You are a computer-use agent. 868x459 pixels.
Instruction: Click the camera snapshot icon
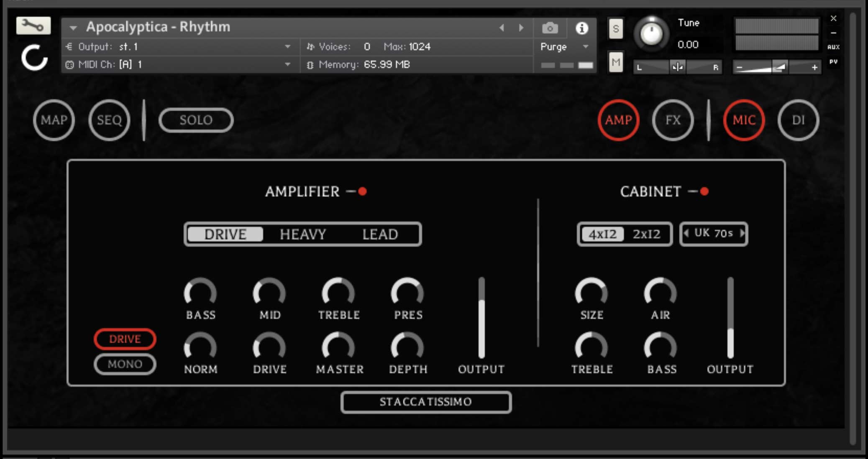pos(550,28)
